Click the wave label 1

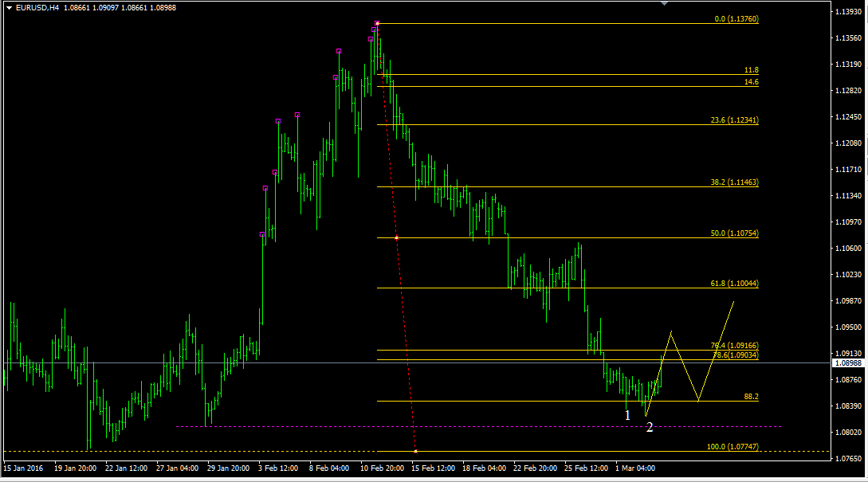(x=627, y=415)
